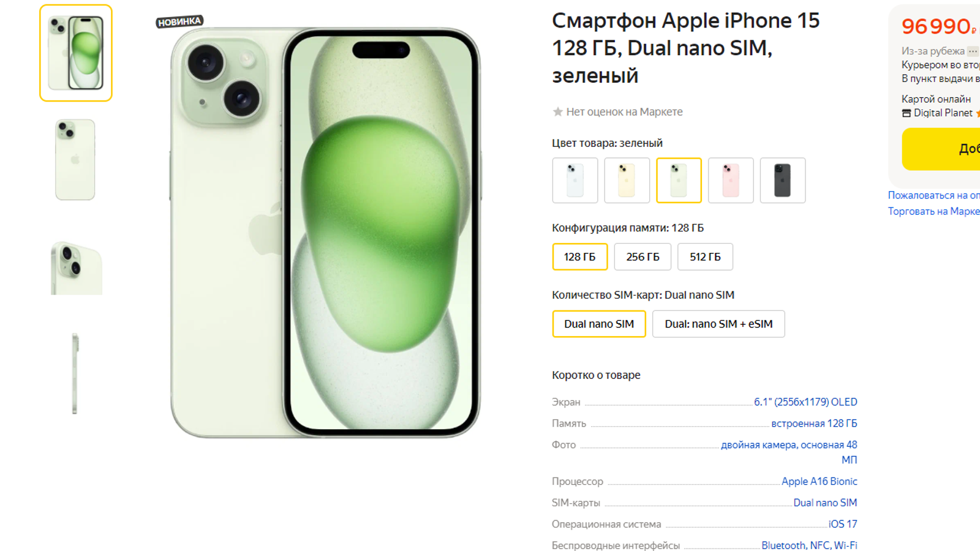The width and height of the screenshot is (980, 551).
Task: Click the star rating icon
Action: pyautogui.click(x=557, y=111)
